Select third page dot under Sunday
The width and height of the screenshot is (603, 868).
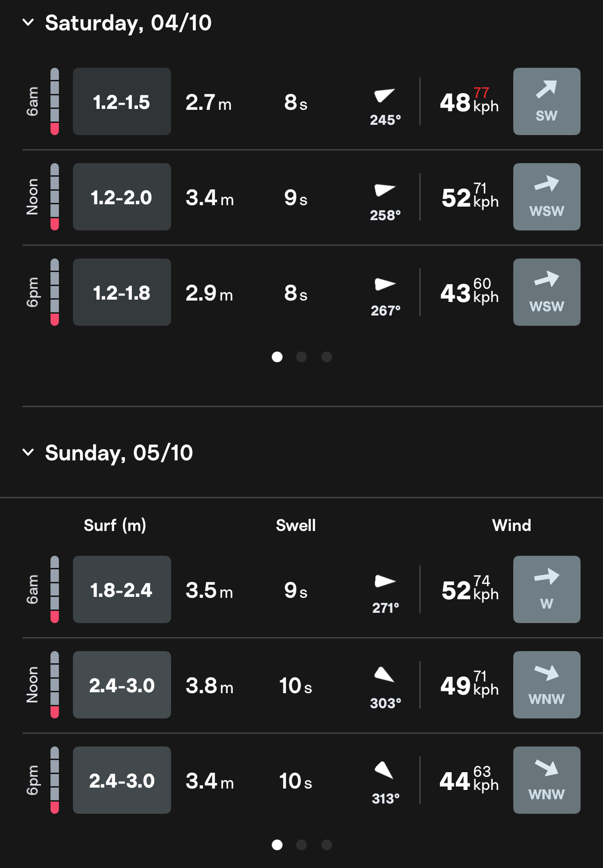(327, 845)
